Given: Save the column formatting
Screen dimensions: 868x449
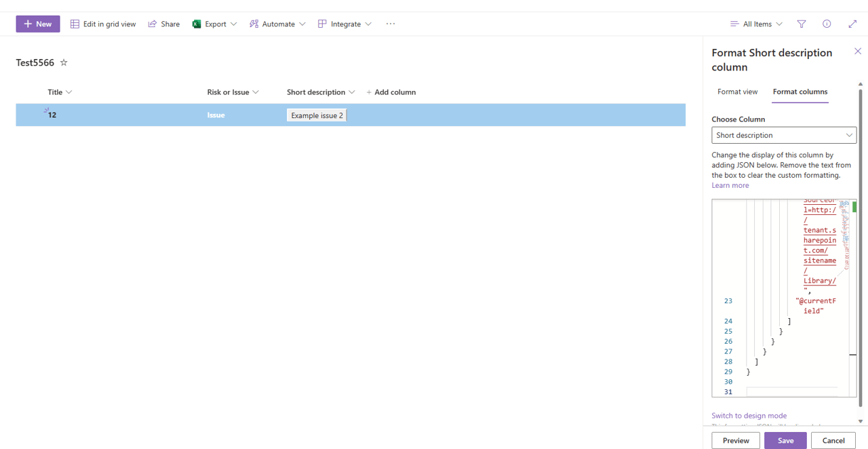Looking at the screenshot, I should [785, 440].
